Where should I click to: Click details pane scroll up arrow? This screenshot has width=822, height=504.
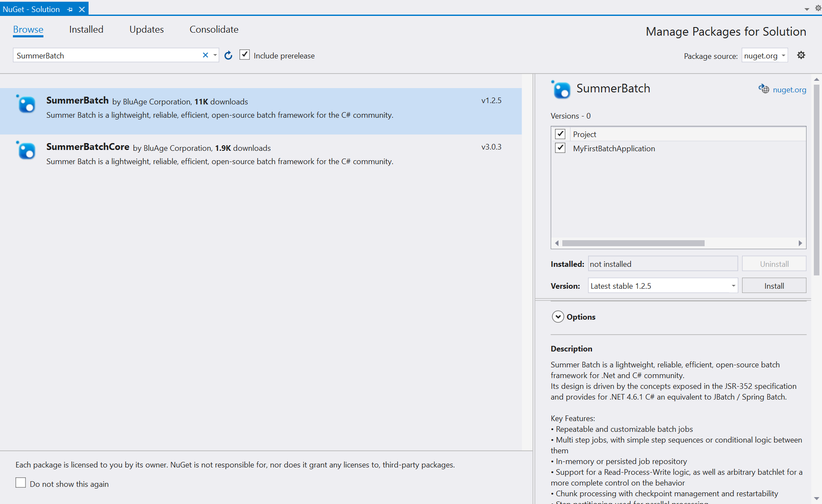[816, 79]
